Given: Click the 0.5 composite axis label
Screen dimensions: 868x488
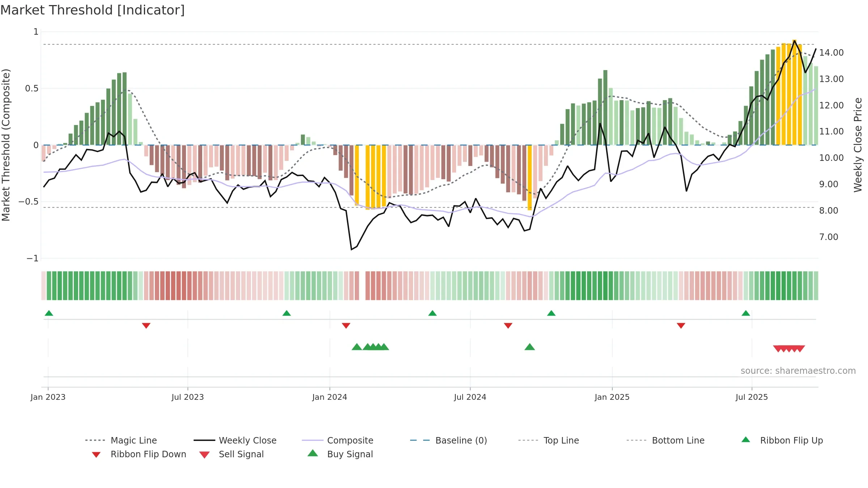Looking at the screenshot, I should (x=32, y=89).
